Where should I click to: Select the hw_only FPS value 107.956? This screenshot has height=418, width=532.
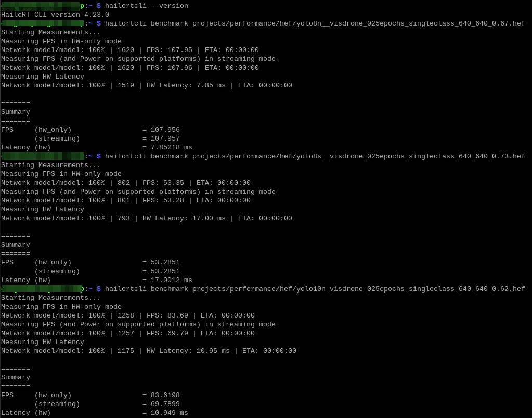point(165,130)
